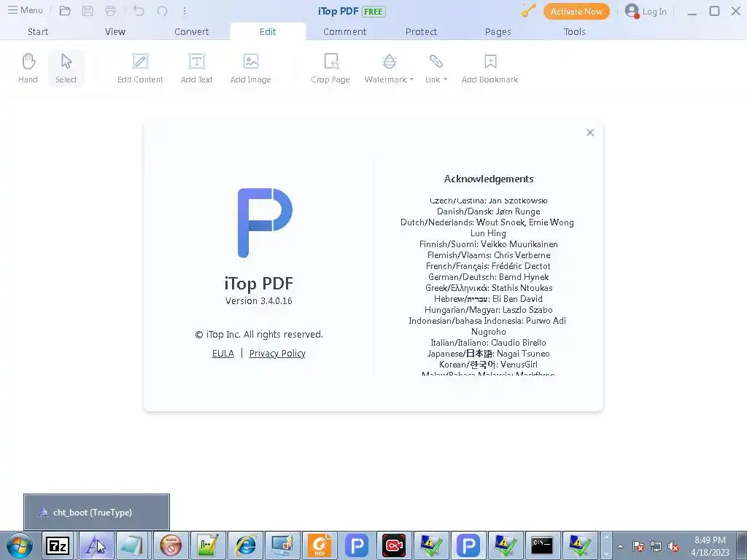Click the orange PDF app taskbar icon
The width and height of the screenshot is (747, 560).
pos(320,545)
